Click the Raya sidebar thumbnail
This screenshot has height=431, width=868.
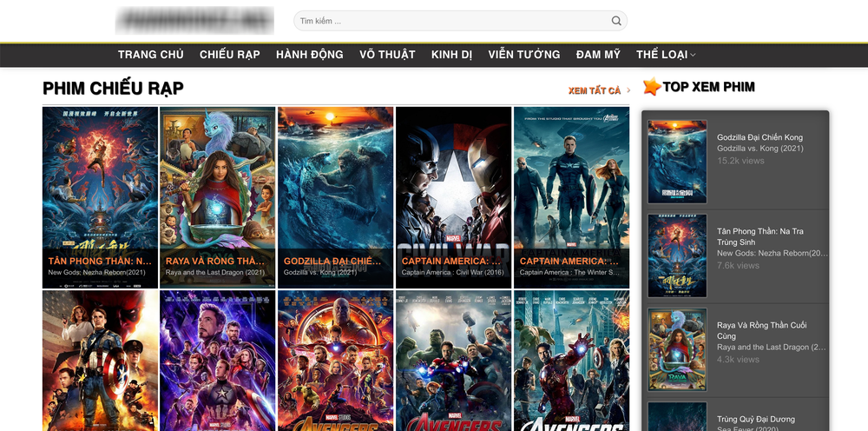pyautogui.click(x=677, y=349)
